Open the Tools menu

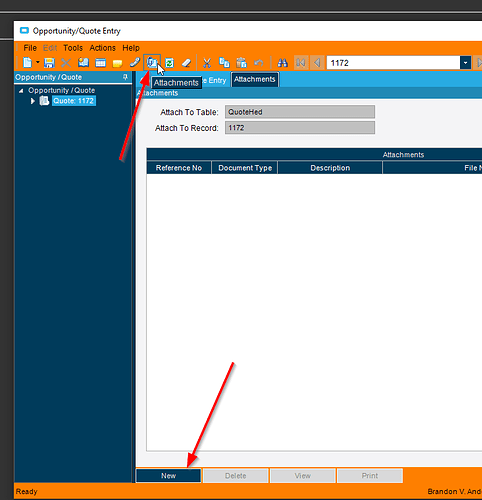coord(73,48)
